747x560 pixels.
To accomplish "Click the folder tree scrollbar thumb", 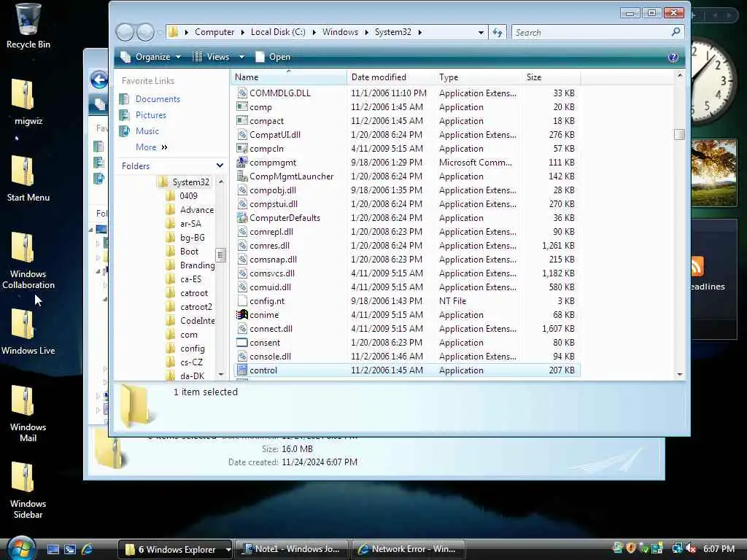I will click(220, 254).
